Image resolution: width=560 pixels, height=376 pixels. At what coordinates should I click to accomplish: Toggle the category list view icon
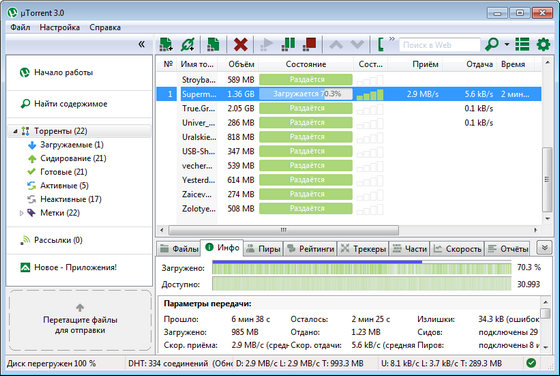(x=522, y=45)
